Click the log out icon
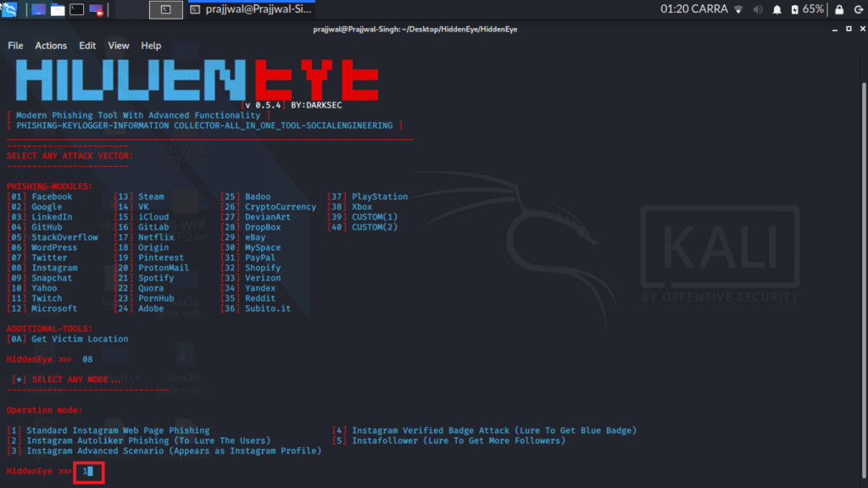868x488 pixels. pyautogui.click(x=859, y=9)
